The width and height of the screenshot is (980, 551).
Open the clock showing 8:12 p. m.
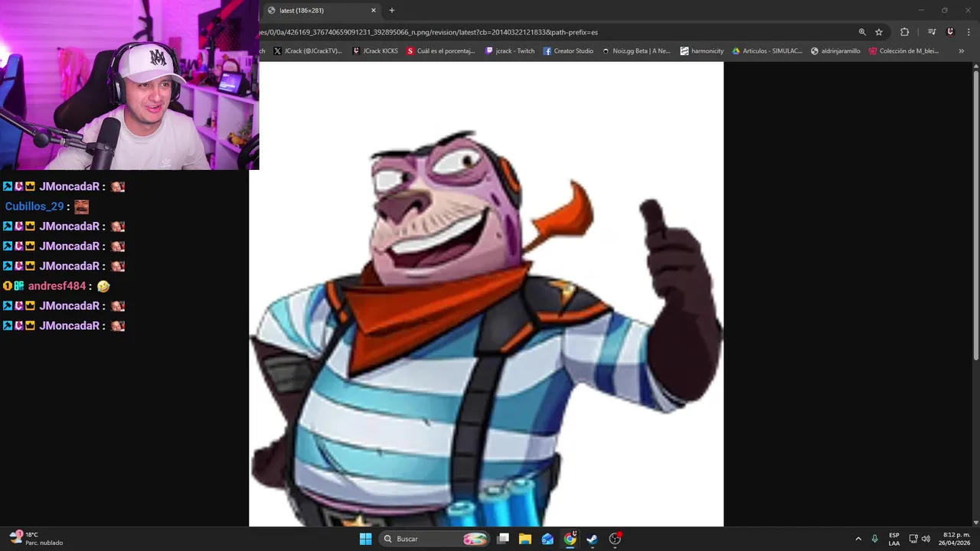coord(956,539)
